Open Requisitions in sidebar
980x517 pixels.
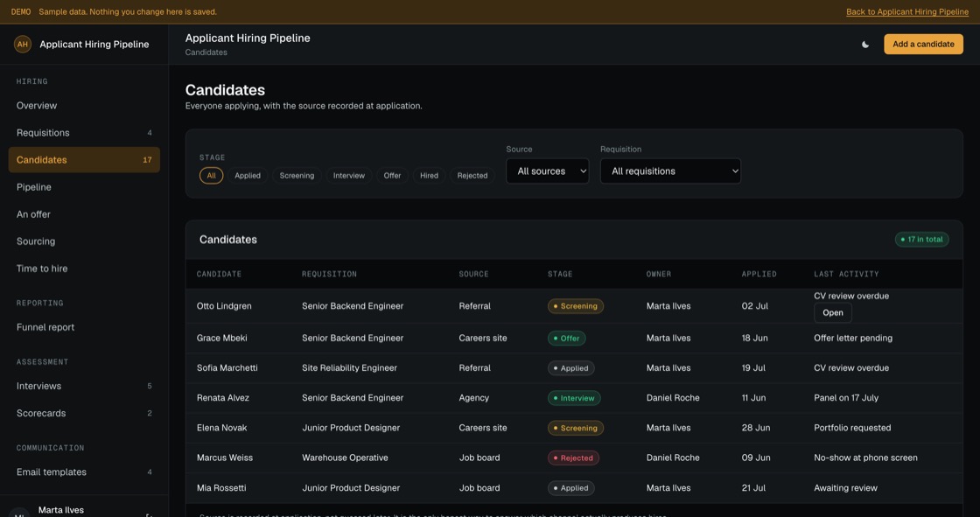(84, 133)
